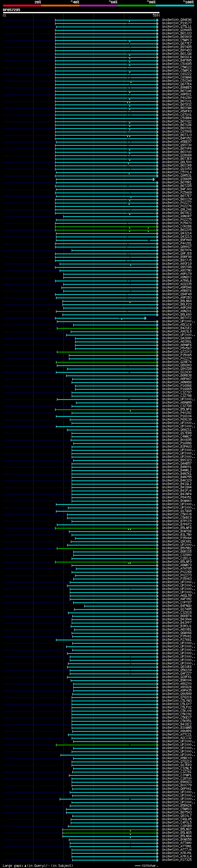197x868 pixels.
Task: Select hit UniRef100_P40280
Action: 177,98
